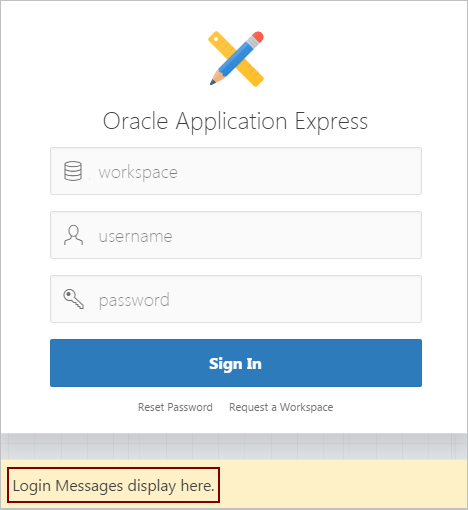This screenshot has height=510, width=468.
Task: Click the red eraser tip of pencil
Action: point(257,37)
